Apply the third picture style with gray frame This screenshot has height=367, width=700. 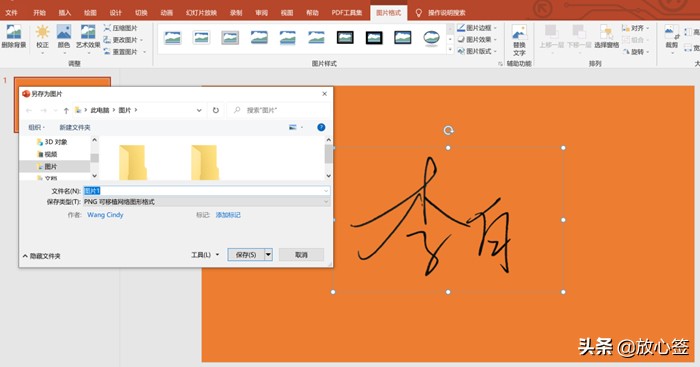230,38
